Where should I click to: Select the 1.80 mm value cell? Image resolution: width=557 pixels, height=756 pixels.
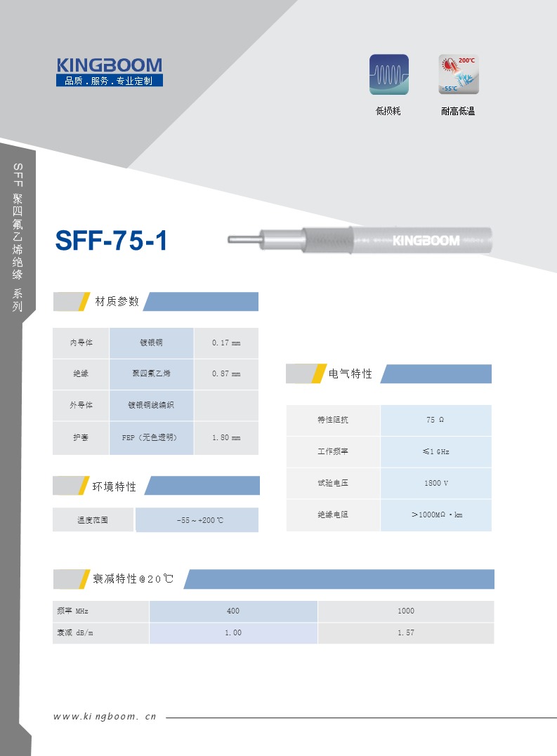pos(226,438)
